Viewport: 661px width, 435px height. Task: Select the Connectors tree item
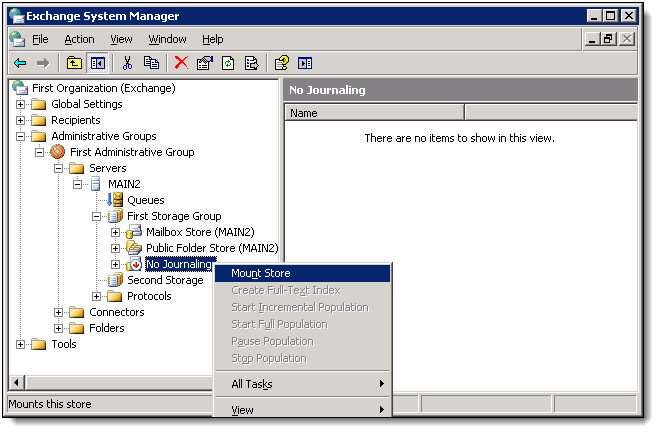[116, 312]
